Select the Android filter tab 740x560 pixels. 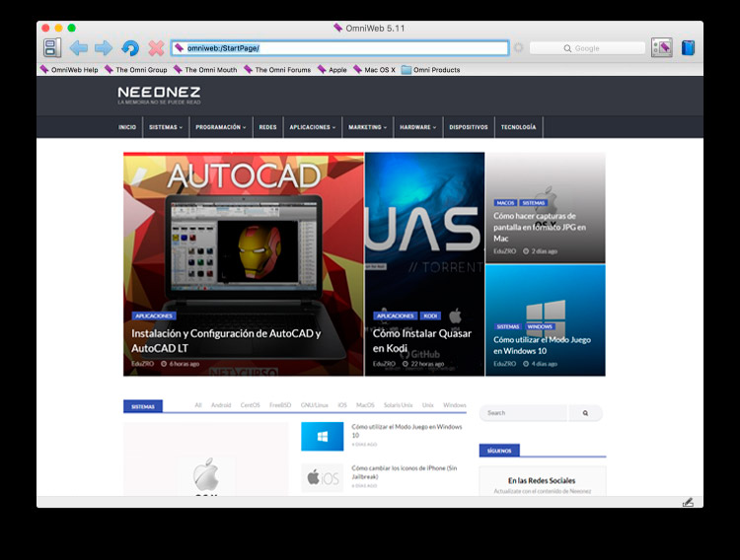click(221, 405)
